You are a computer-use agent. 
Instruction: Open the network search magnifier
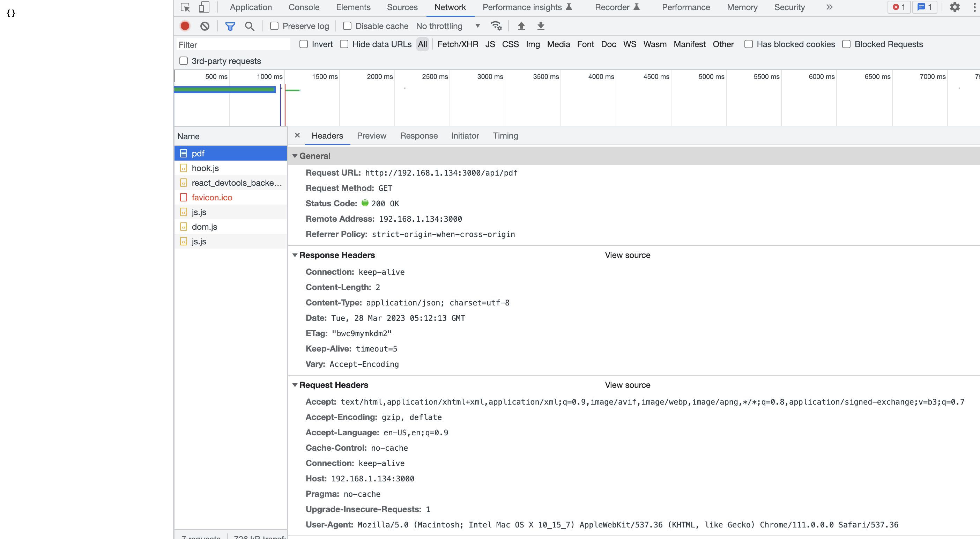tap(250, 26)
